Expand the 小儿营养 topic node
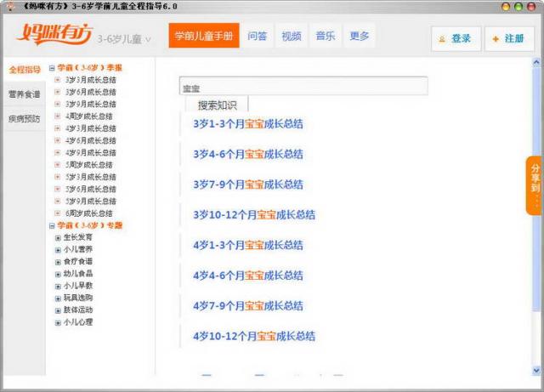 58,250
